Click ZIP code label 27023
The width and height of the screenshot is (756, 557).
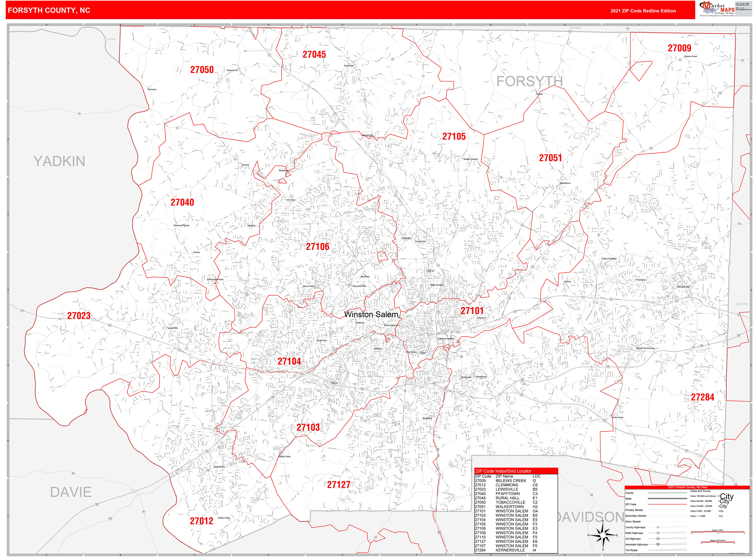pyautogui.click(x=79, y=316)
